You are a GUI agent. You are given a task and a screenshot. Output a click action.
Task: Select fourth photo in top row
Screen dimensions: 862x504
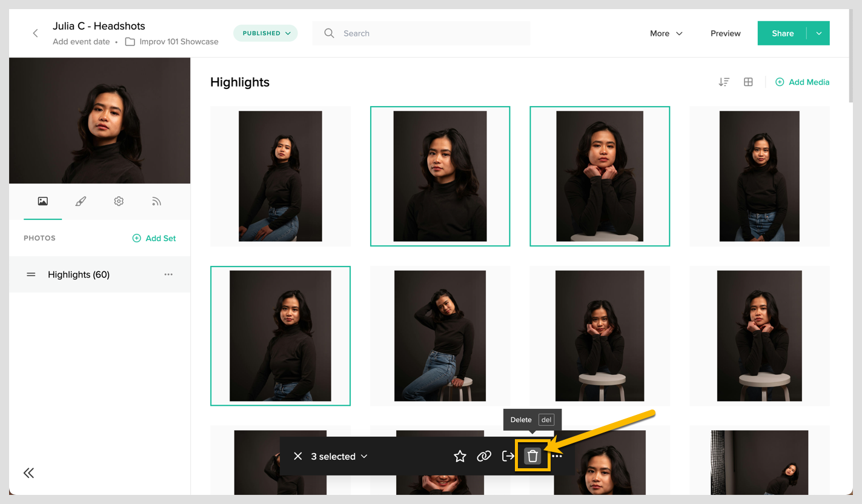click(x=760, y=176)
